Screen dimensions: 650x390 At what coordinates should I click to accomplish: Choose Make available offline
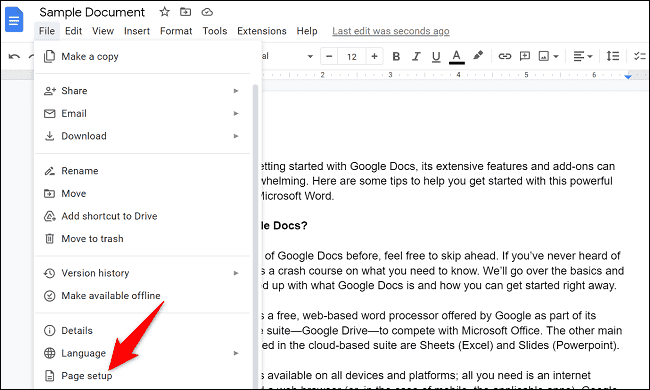click(x=143, y=296)
